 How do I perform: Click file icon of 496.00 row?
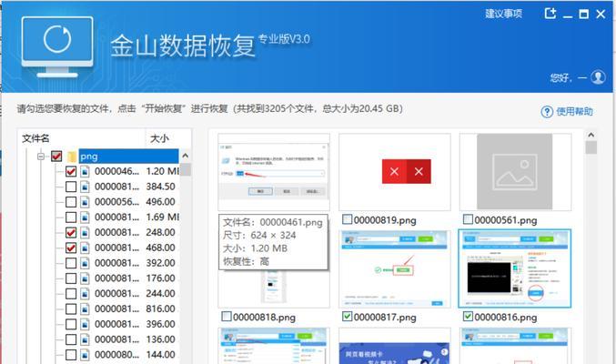pos(85,202)
